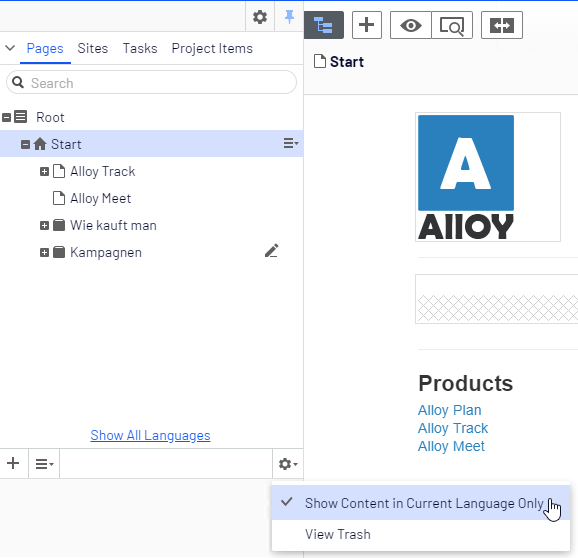Image resolution: width=578 pixels, height=558 pixels.
Task: Click the Show All Languages link
Action: 150,435
